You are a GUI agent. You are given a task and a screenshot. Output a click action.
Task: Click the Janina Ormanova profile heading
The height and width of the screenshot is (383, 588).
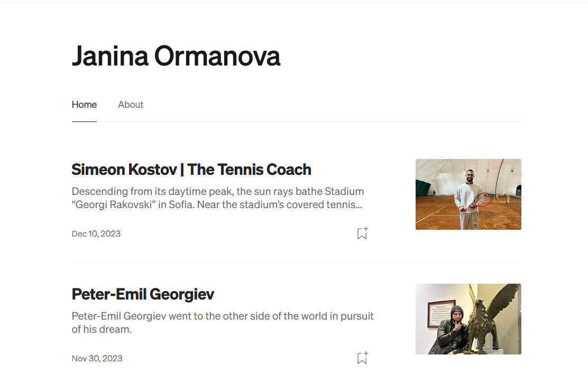(176, 55)
